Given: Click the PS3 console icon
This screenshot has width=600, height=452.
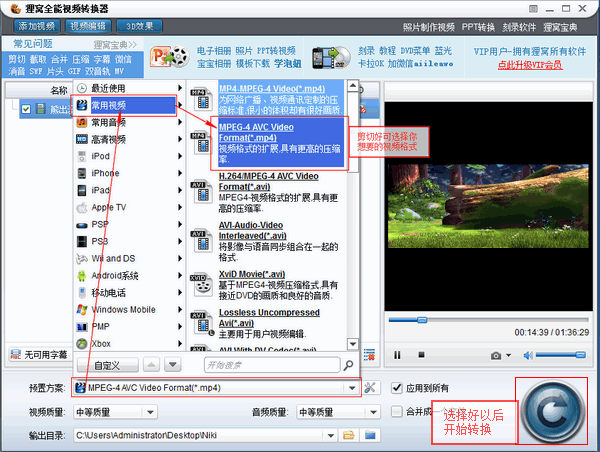Looking at the screenshot, I should (x=82, y=242).
